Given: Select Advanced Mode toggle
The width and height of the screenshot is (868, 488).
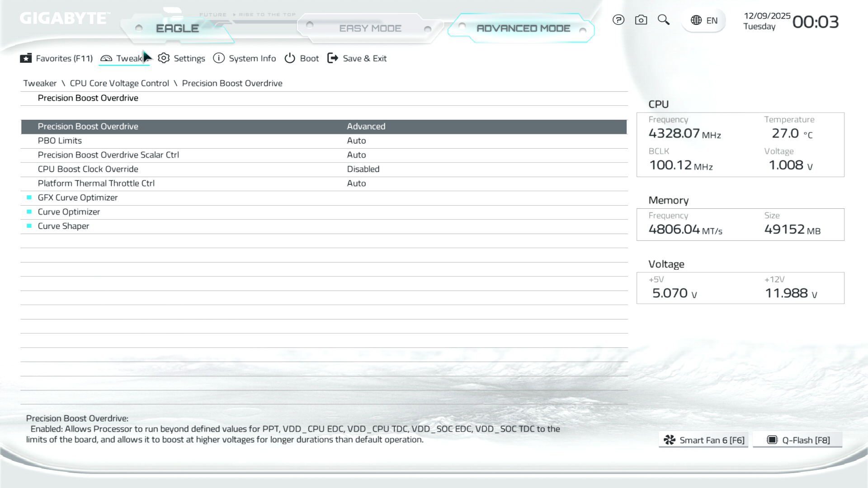Looking at the screenshot, I should point(523,28).
